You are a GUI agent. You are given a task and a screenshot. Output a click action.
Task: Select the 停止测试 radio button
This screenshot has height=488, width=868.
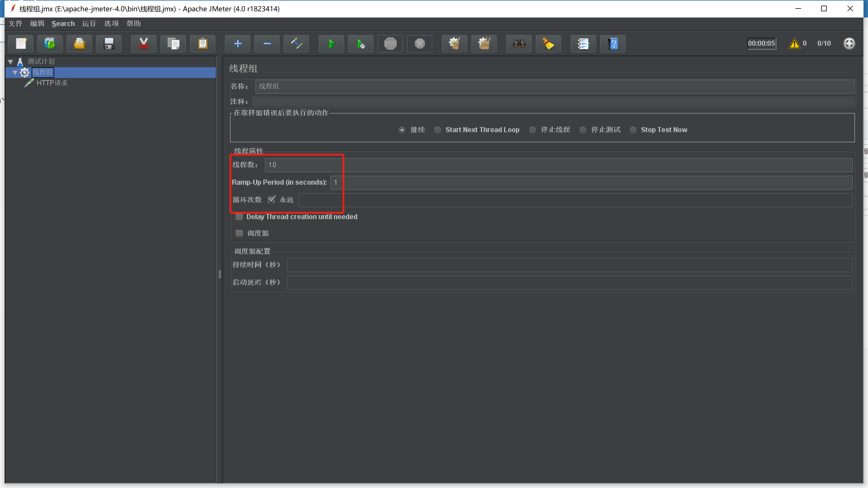pyautogui.click(x=583, y=130)
